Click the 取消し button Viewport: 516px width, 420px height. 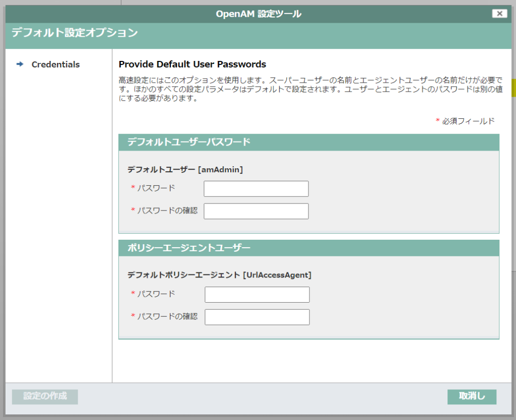(472, 397)
